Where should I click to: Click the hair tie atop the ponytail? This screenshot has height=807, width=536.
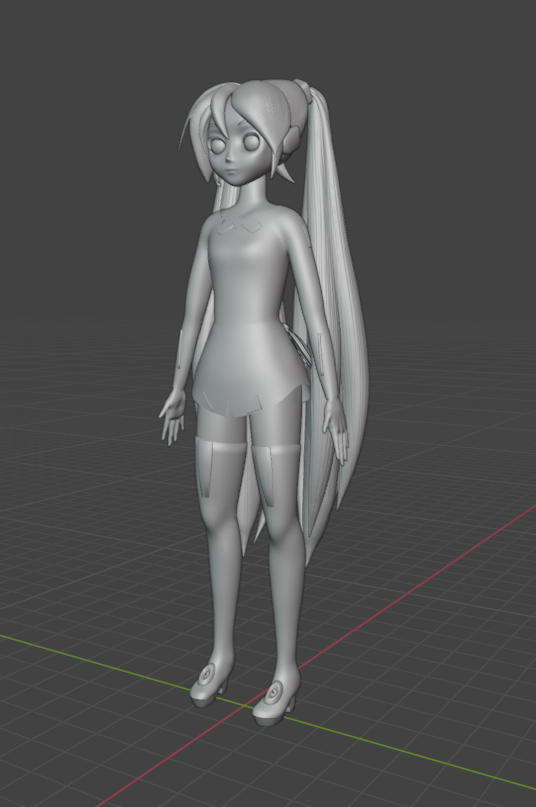(x=303, y=90)
